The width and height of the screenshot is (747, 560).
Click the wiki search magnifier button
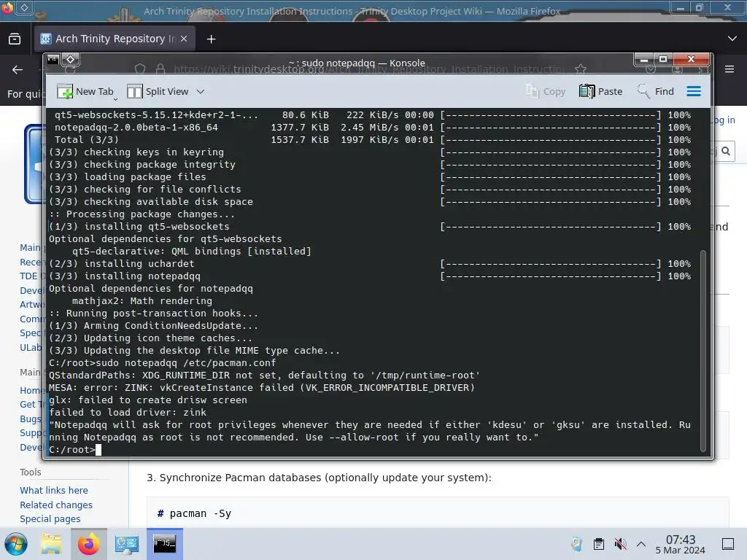[726, 151]
